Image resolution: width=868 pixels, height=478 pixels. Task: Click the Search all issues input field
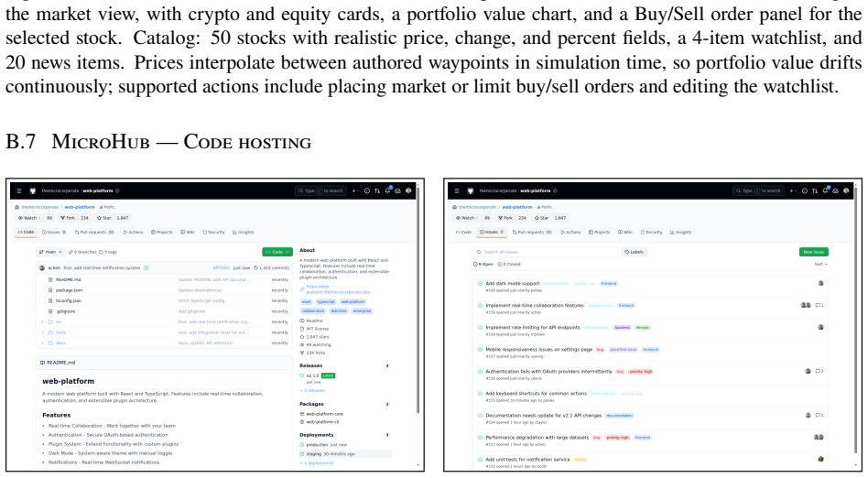pos(546,252)
